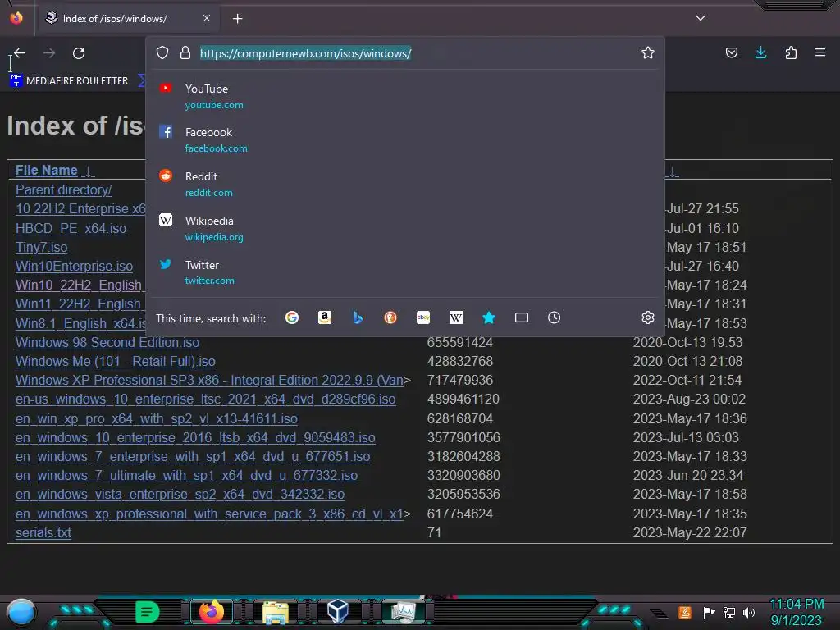Search within open Tabs icon
840x630 pixels.
[x=521, y=317]
